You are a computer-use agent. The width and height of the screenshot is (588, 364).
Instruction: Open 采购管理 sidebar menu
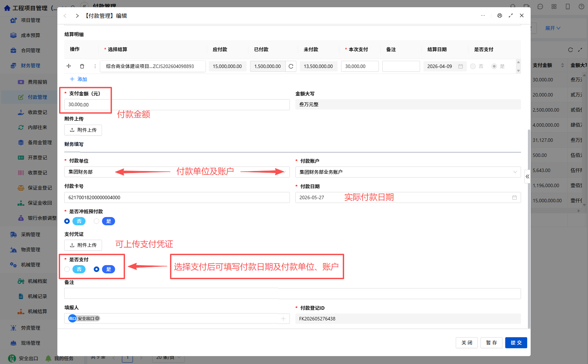[x=30, y=235]
